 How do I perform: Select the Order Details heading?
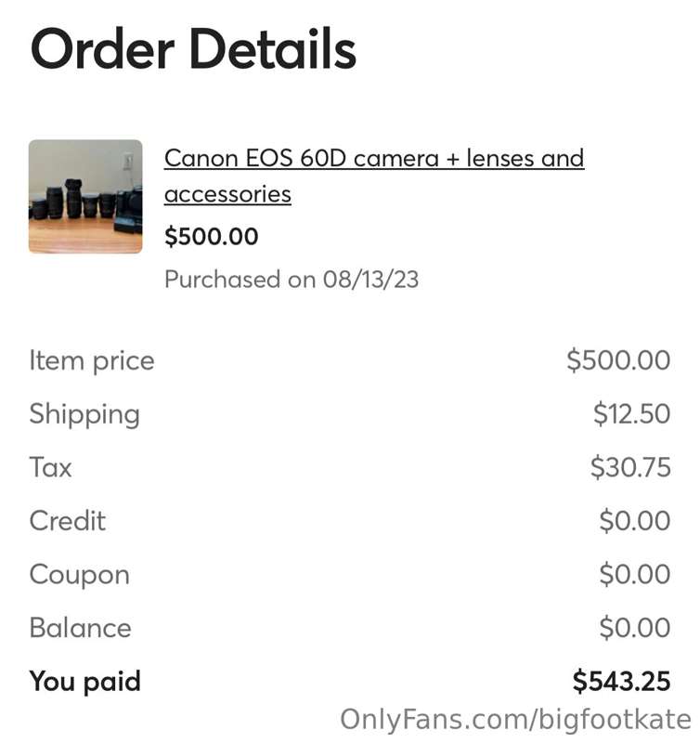193,49
